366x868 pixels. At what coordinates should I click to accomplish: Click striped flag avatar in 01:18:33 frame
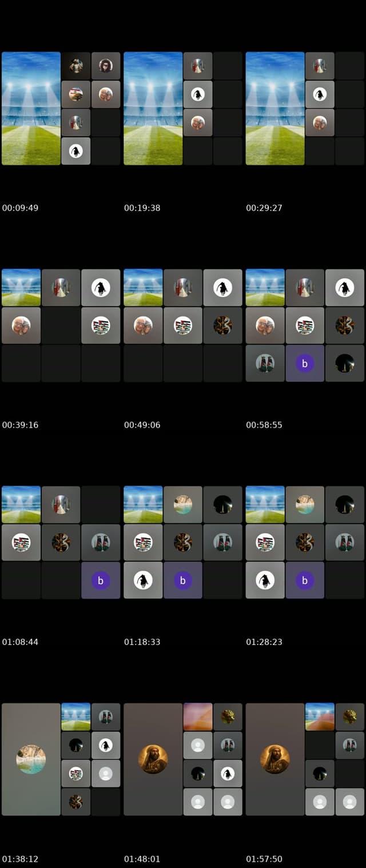pos(143,542)
